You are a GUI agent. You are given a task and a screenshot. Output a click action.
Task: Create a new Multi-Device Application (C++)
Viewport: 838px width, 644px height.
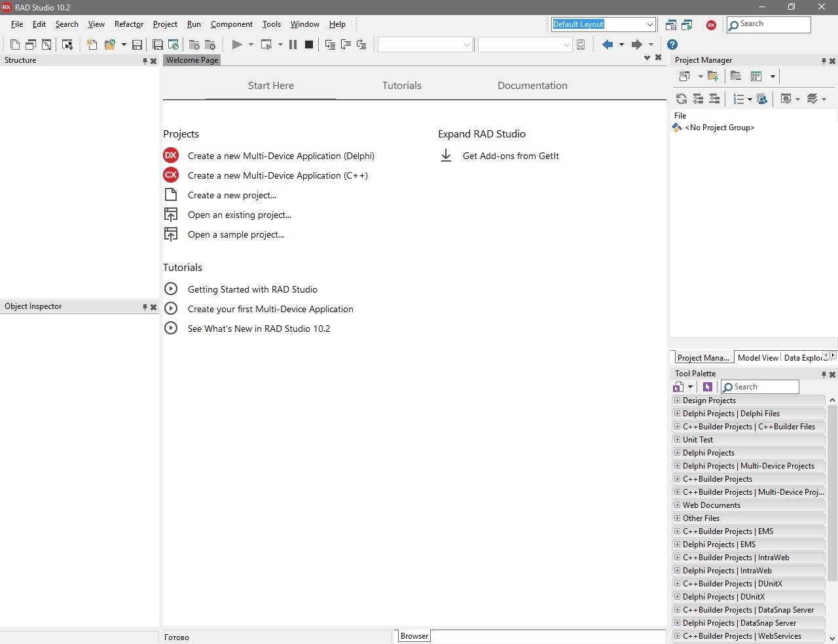pos(278,175)
